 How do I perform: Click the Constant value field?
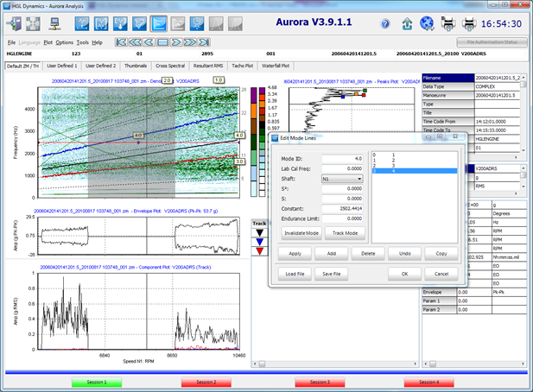[x=342, y=209]
